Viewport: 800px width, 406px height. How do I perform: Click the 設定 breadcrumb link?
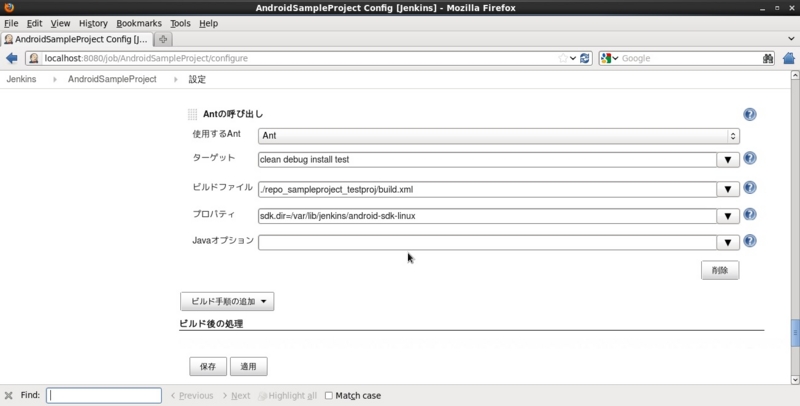click(197, 79)
